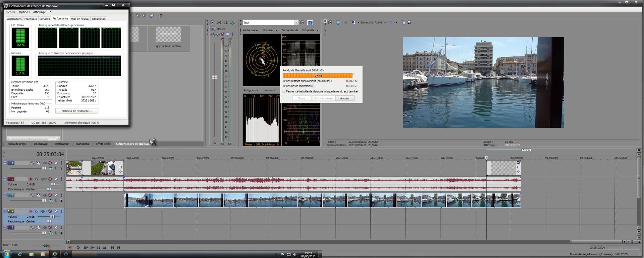
Task: Click the Windows Start orb
Action: tap(6, 254)
